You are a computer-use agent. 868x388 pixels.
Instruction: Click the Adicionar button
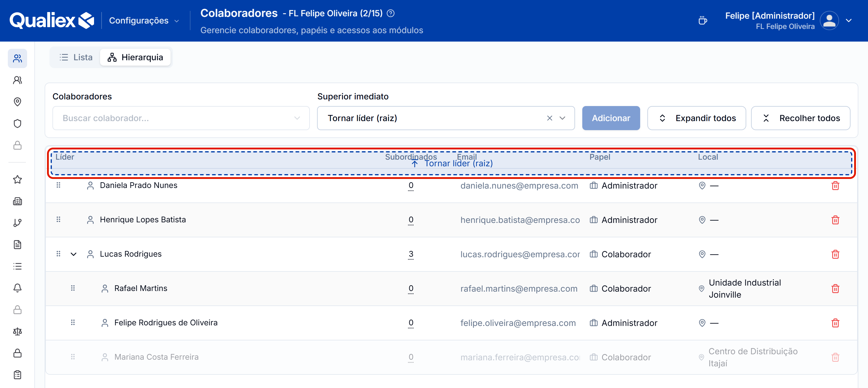[x=611, y=118]
